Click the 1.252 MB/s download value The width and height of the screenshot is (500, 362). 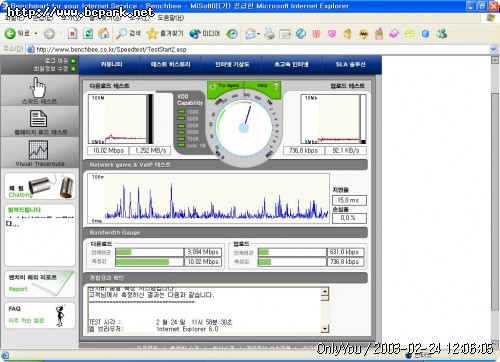tap(150, 151)
